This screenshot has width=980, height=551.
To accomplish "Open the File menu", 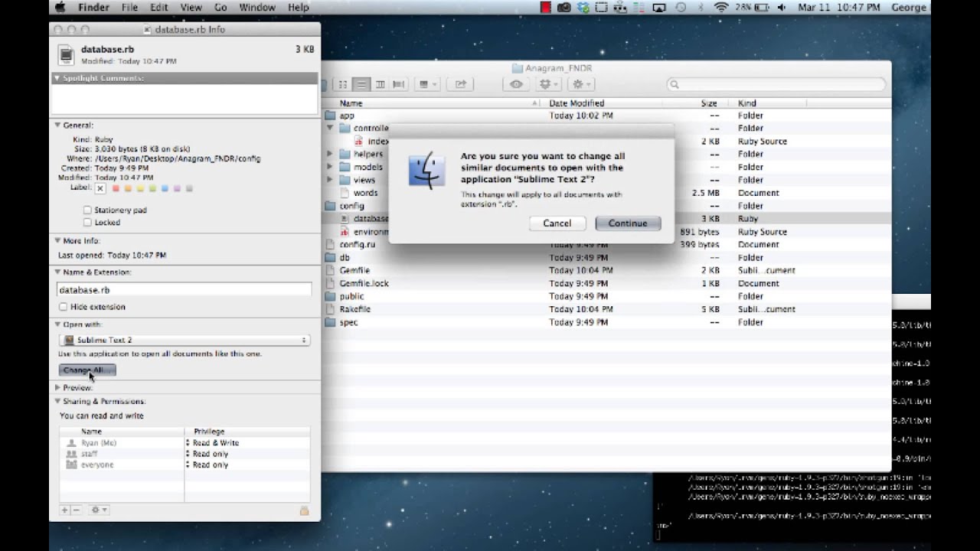I will (x=129, y=8).
